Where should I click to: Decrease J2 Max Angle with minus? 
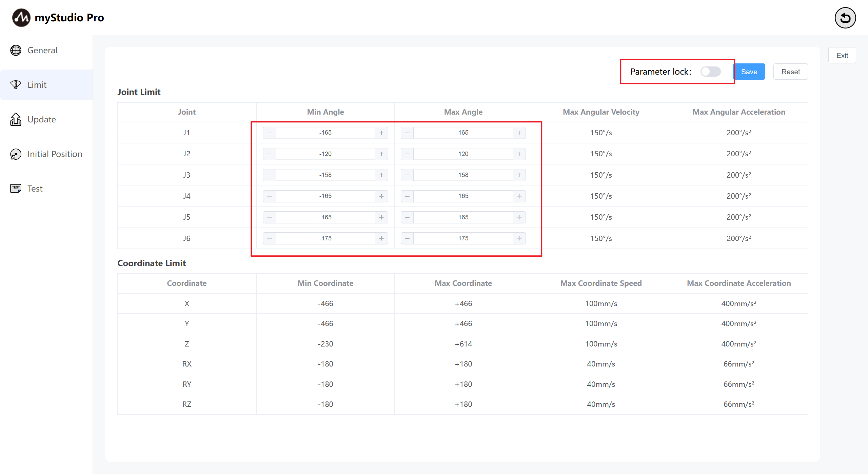pos(407,154)
